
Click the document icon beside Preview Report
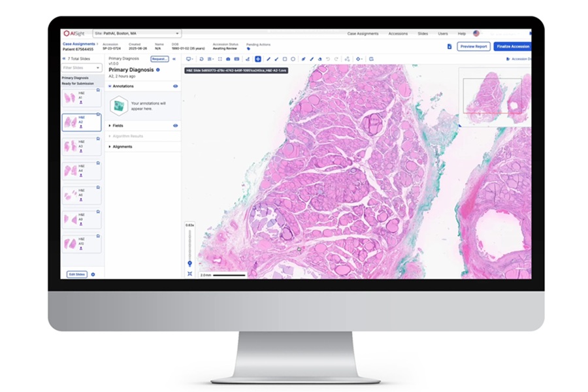tap(449, 46)
